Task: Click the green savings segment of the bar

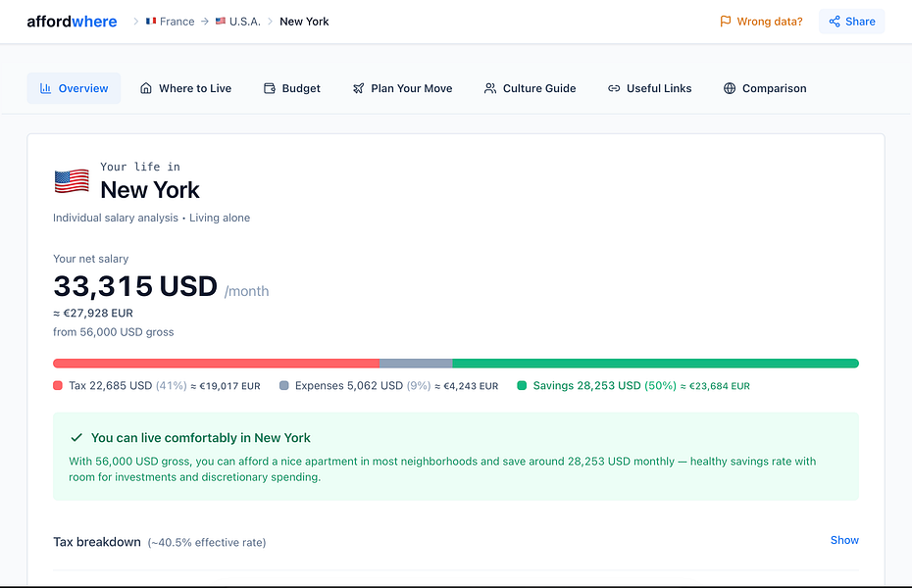Action: click(655, 364)
